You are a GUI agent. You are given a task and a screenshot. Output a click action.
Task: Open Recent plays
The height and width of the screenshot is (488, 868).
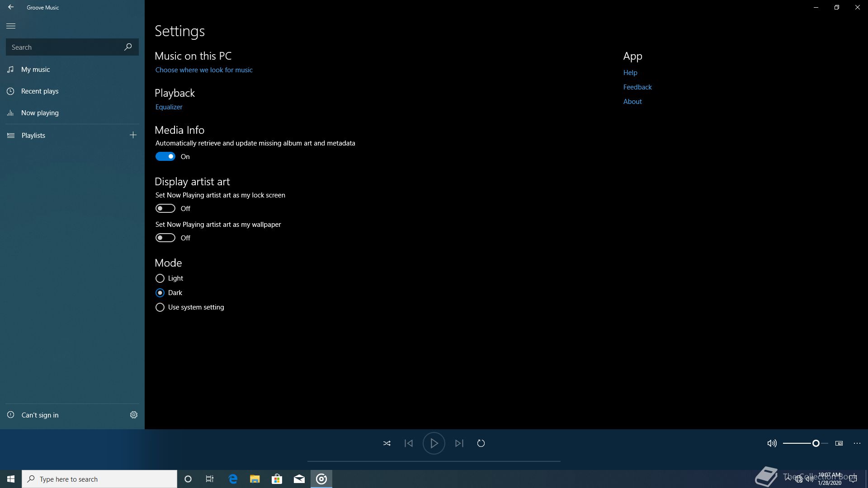72,91
